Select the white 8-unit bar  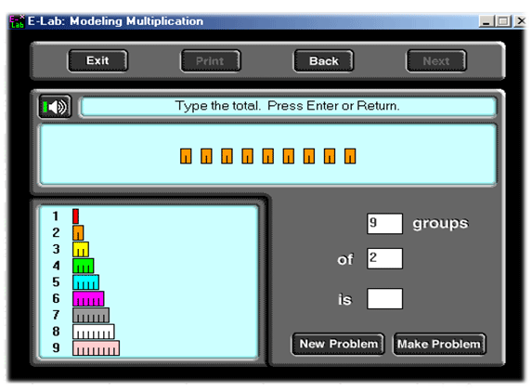(93, 332)
